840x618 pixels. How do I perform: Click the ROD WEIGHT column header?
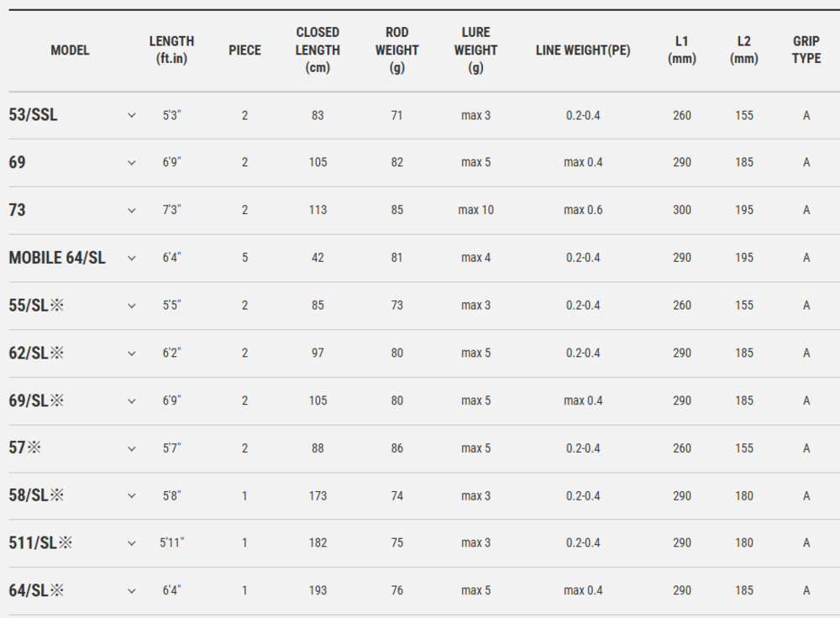396,50
